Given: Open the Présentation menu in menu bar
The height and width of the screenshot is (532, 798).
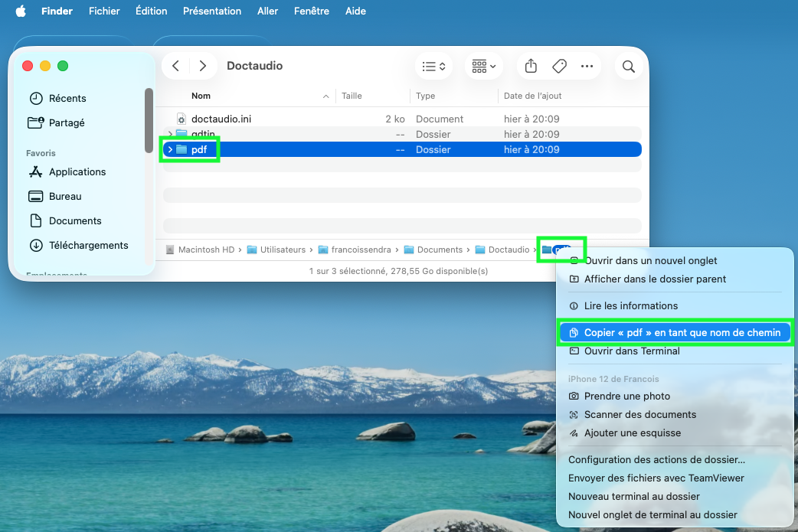Looking at the screenshot, I should [212, 11].
